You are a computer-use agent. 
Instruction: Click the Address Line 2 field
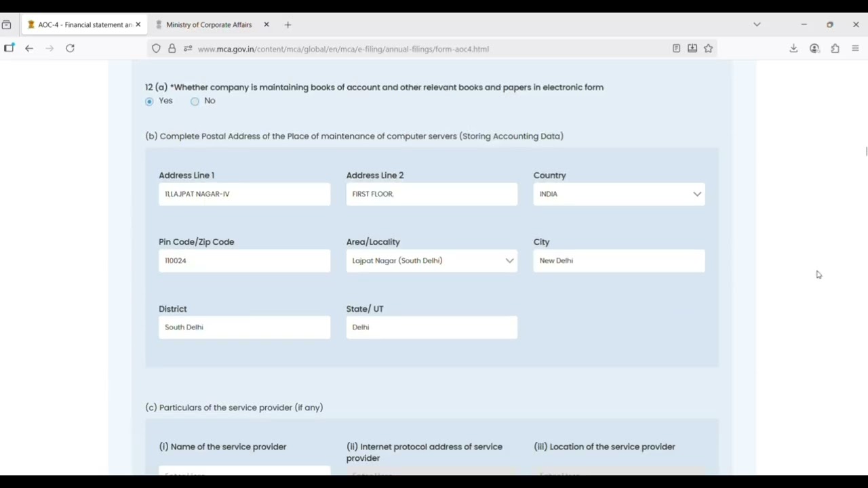(x=432, y=194)
